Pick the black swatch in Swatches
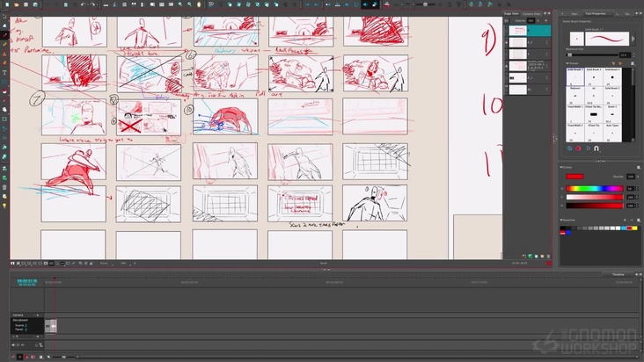 [563, 228]
